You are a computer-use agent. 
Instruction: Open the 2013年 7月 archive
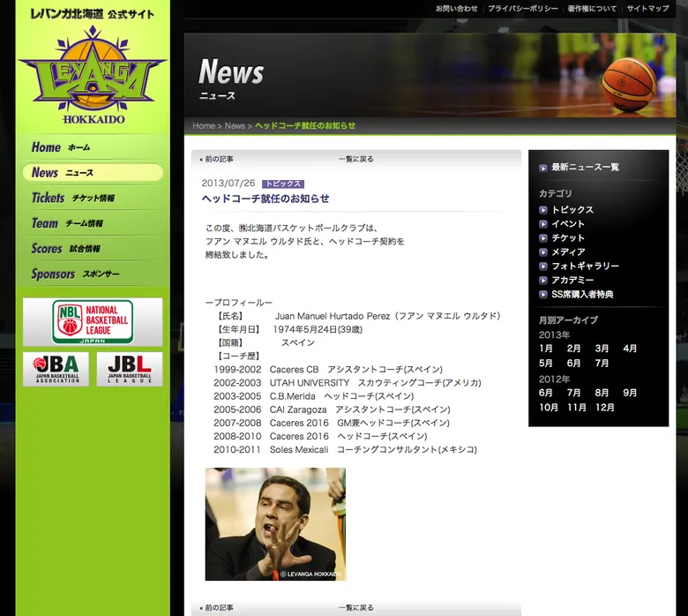pyautogui.click(x=602, y=364)
